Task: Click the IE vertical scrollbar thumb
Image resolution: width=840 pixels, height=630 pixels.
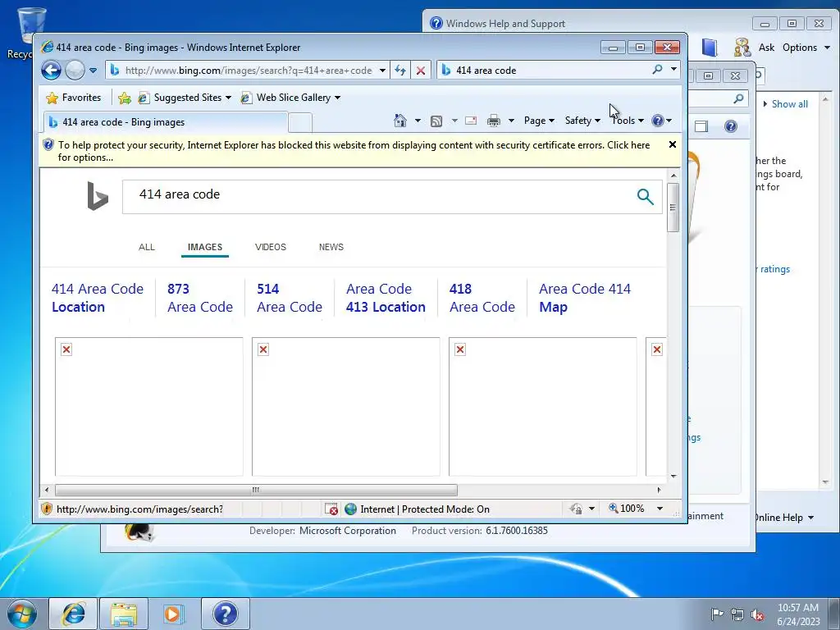Action: tap(673, 208)
